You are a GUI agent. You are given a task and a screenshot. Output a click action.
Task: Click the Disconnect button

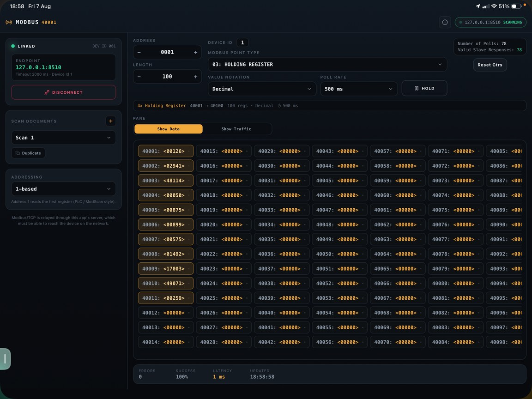(63, 92)
